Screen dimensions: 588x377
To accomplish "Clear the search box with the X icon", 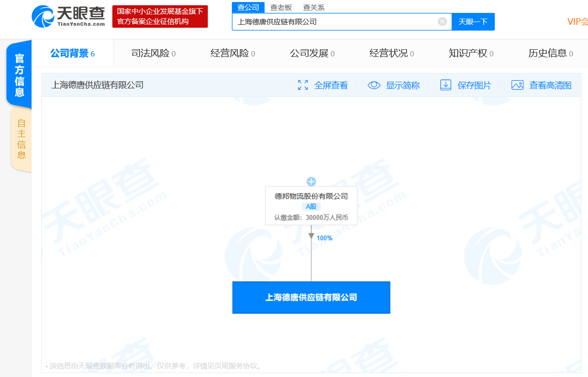I will 443,22.
